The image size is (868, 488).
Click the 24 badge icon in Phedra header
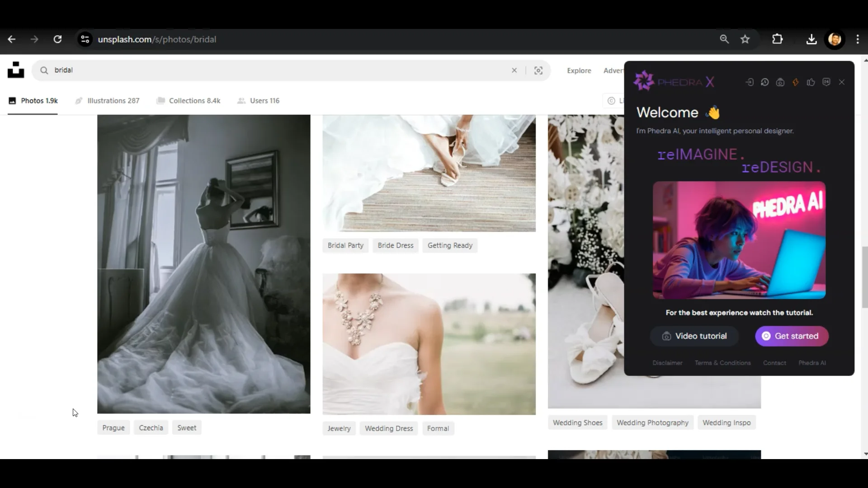(826, 82)
